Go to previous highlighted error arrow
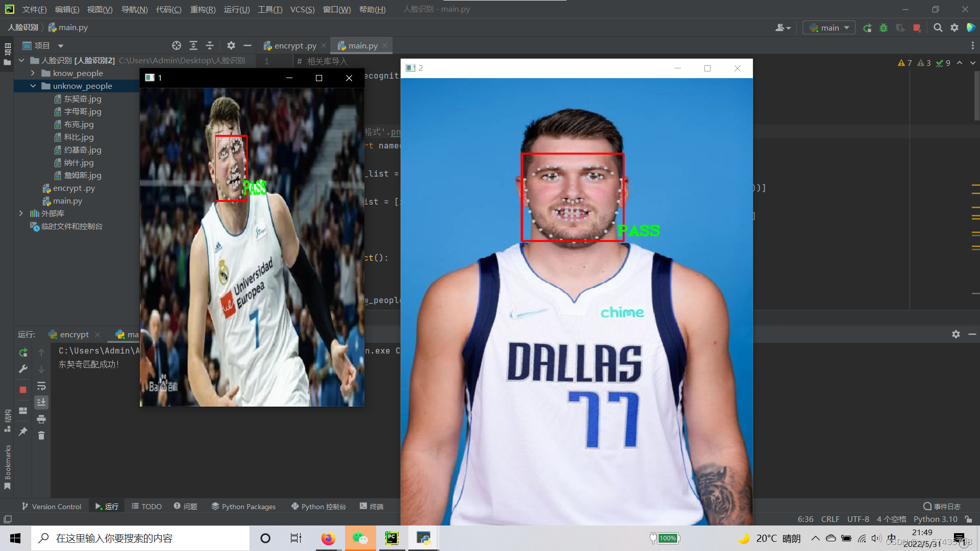The image size is (980, 551). pos(960,63)
